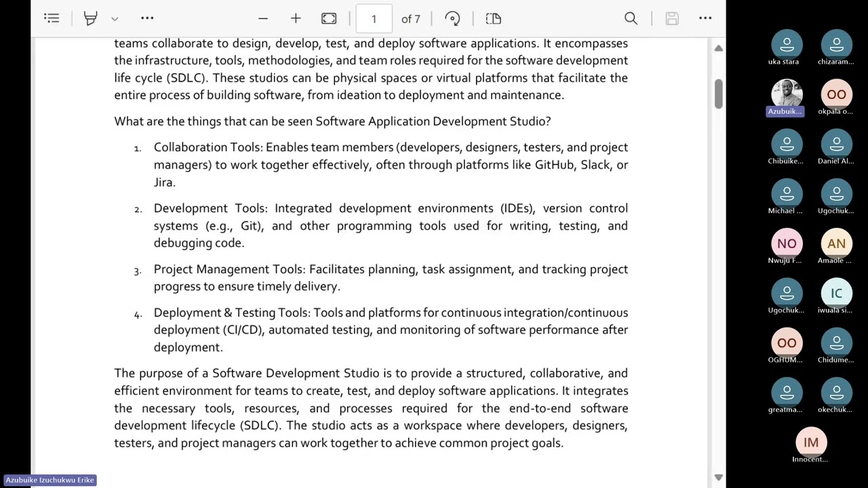Click 'Development Tools' list item text
The height and width of the screenshot is (488, 868).
pyautogui.click(x=210, y=208)
